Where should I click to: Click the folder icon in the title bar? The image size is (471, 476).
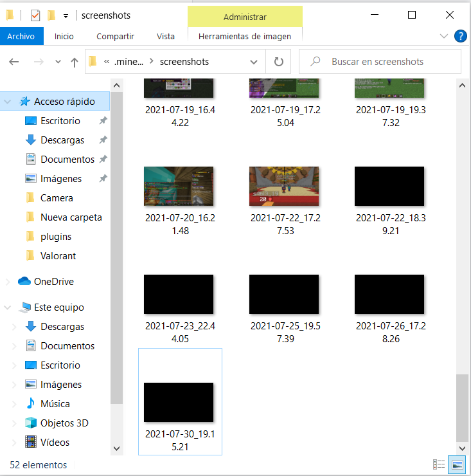(10, 15)
